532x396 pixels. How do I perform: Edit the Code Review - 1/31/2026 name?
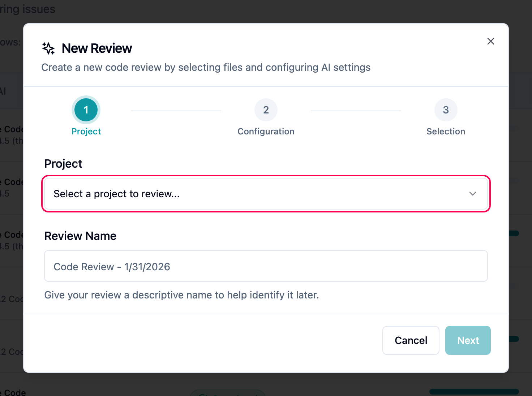coord(266,266)
